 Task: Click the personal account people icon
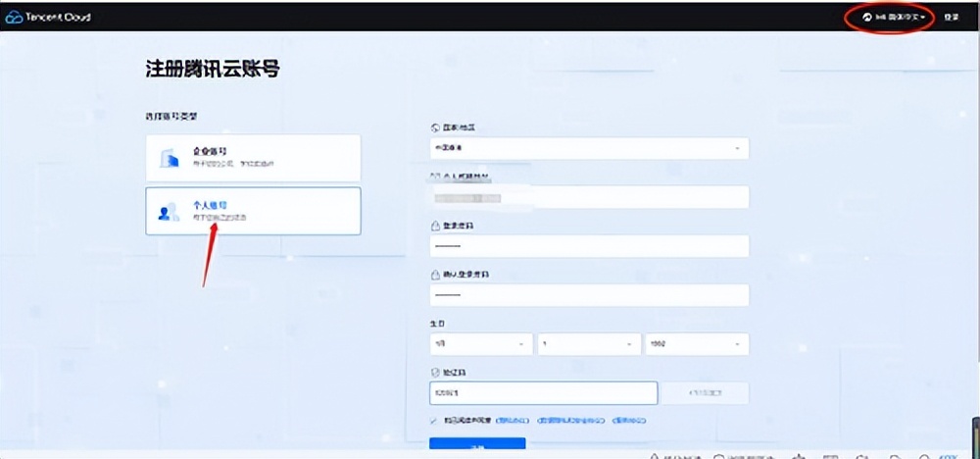tap(169, 212)
